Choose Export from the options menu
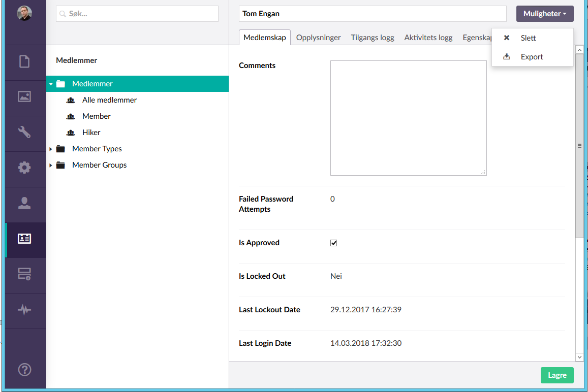Image resolution: width=588 pixels, height=392 pixels. (532, 57)
